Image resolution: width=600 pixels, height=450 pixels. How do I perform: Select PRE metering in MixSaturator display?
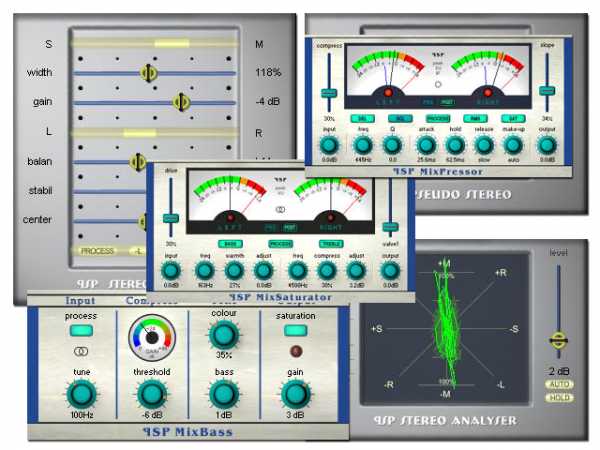(271, 228)
